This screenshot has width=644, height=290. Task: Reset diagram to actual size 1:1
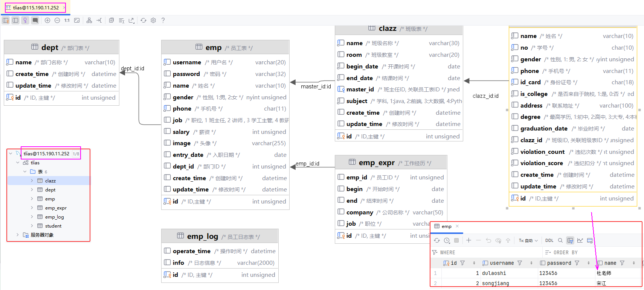tap(67, 20)
